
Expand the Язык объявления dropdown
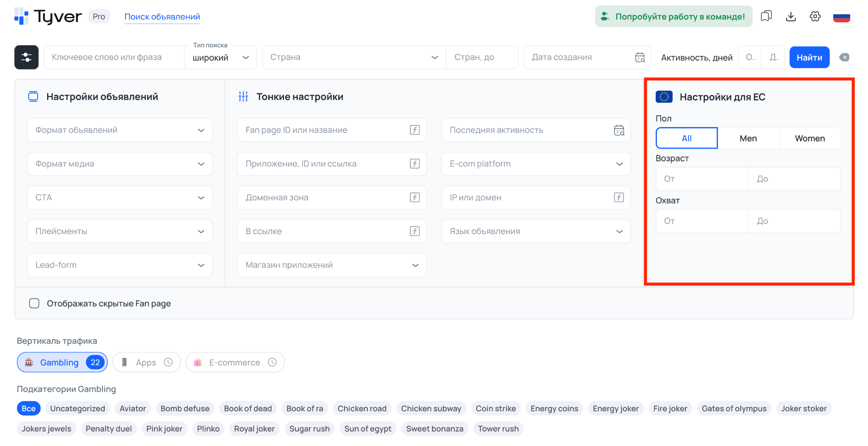coord(536,231)
